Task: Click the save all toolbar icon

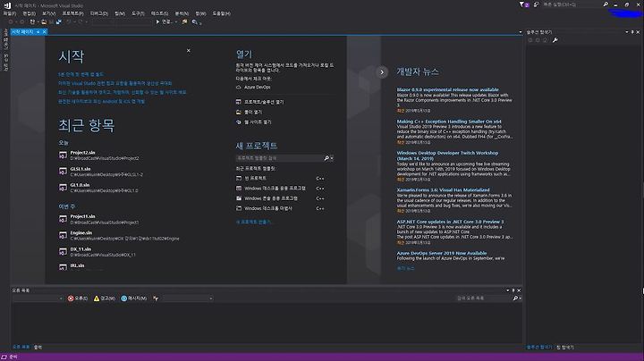Action: pos(59,21)
